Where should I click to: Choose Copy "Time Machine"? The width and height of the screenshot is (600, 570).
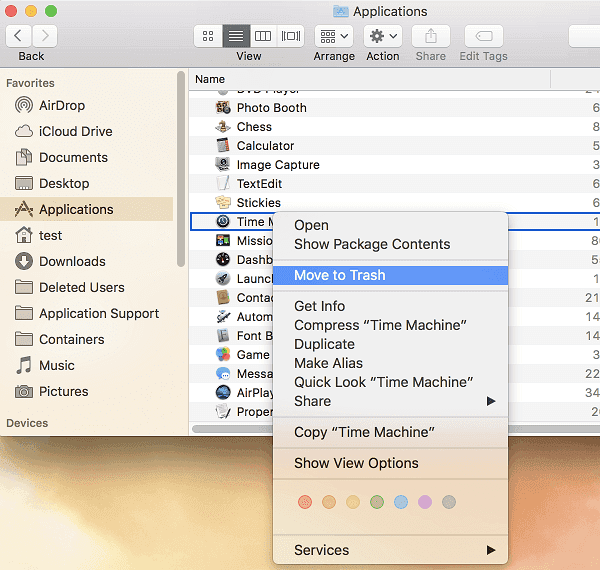[x=390, y=432]
